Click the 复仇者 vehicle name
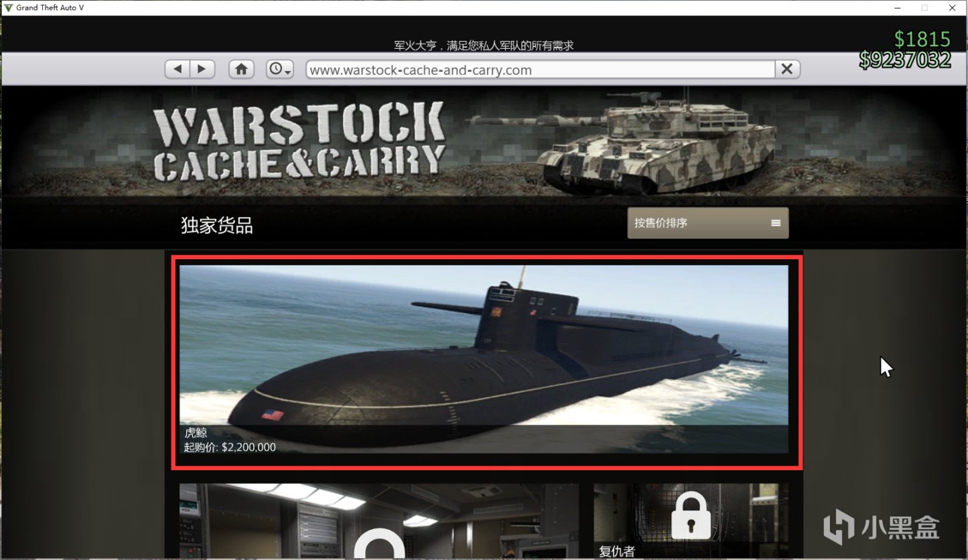The image size is (968, 560). [616, 552]
